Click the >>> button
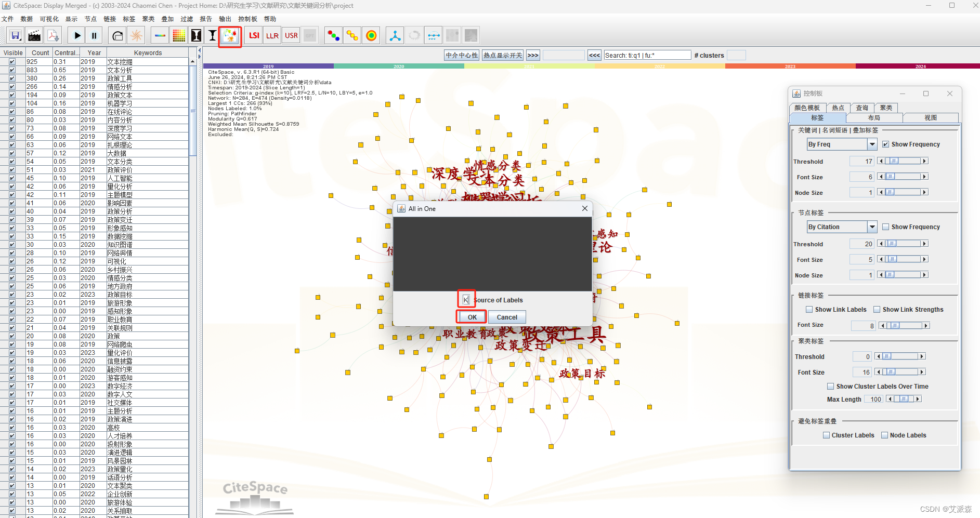980x518 pixels. (533, 55)
